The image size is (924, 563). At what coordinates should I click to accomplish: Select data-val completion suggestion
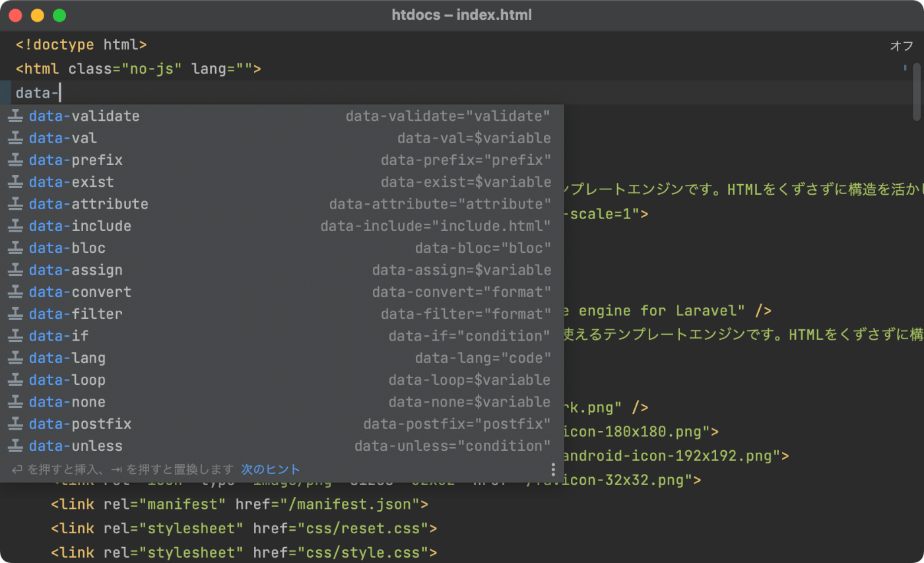(x=282, y=138)
